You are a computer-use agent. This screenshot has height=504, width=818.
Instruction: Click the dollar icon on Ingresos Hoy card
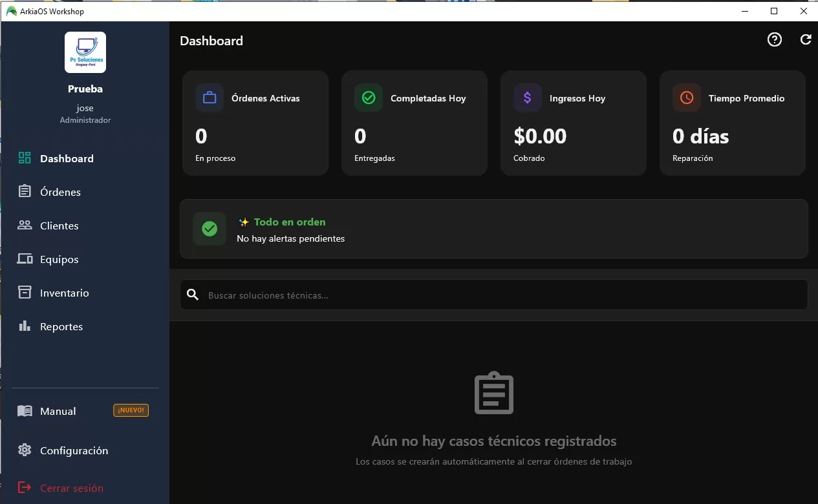[528, 98]
